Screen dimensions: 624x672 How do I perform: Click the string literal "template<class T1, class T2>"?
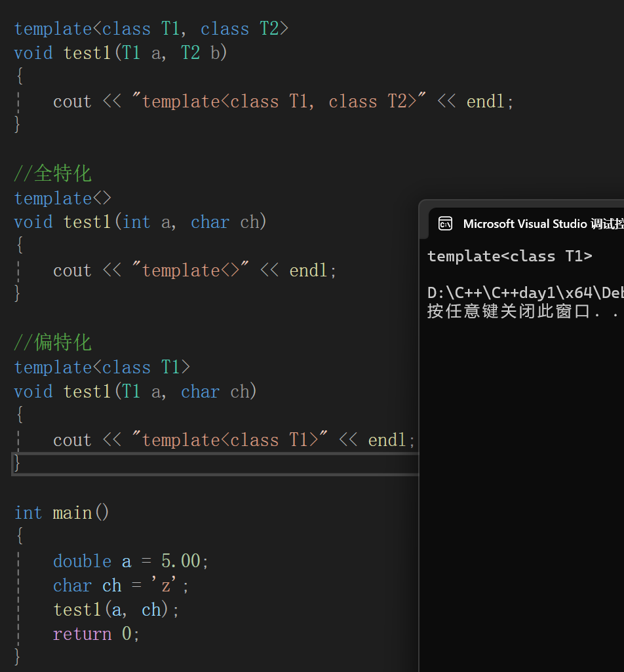[x=279, y=101]
